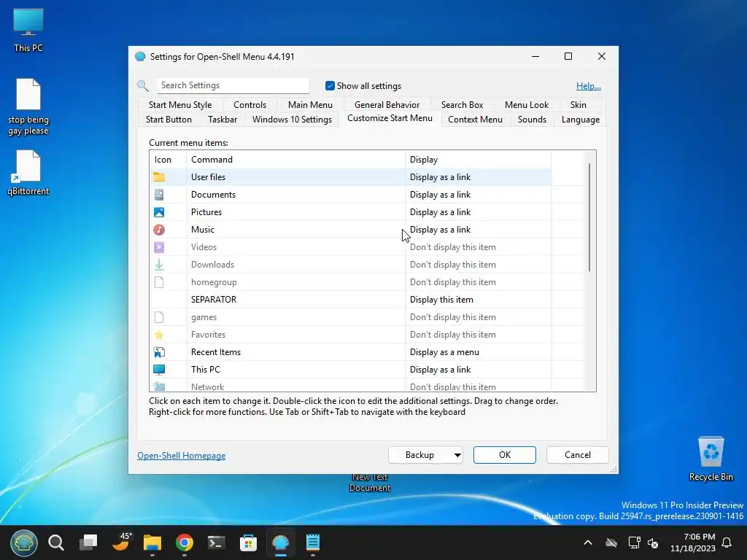Open the Sounds tab

[532, 120]
